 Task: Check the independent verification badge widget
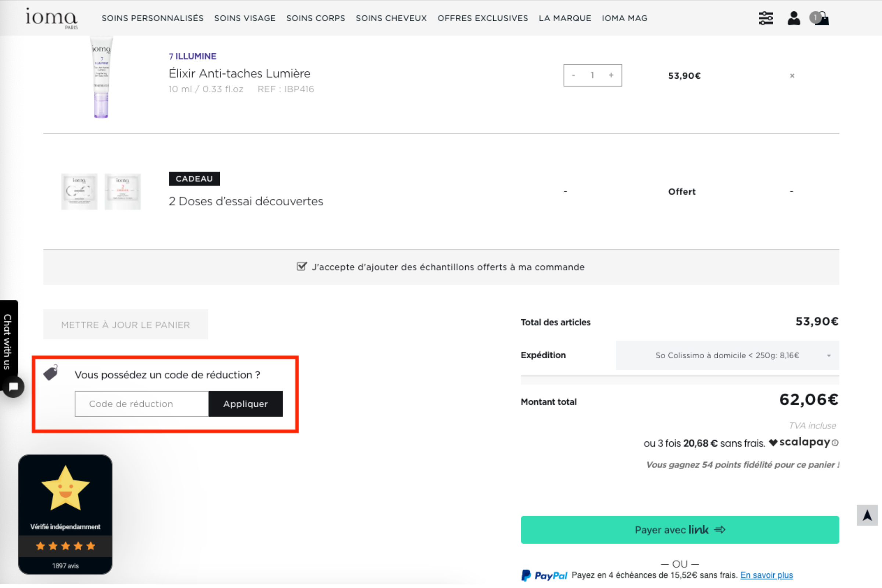click(65, 512)
